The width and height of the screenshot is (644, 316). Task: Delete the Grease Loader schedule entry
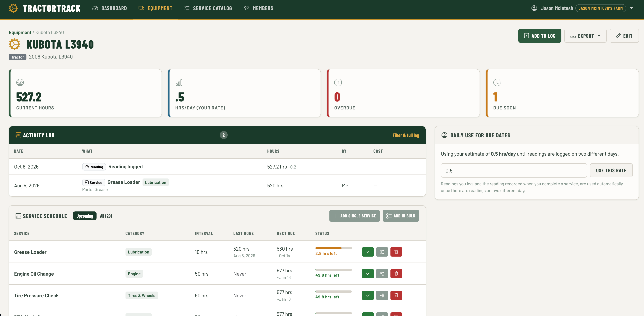(x=396, y=252)
